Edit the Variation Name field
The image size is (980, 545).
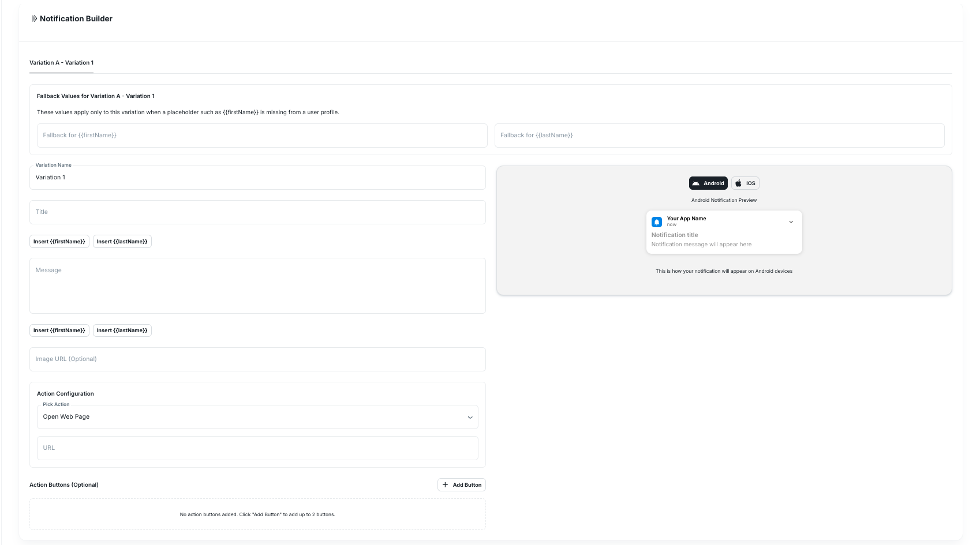pyautogui.click(x=257, y=178)
